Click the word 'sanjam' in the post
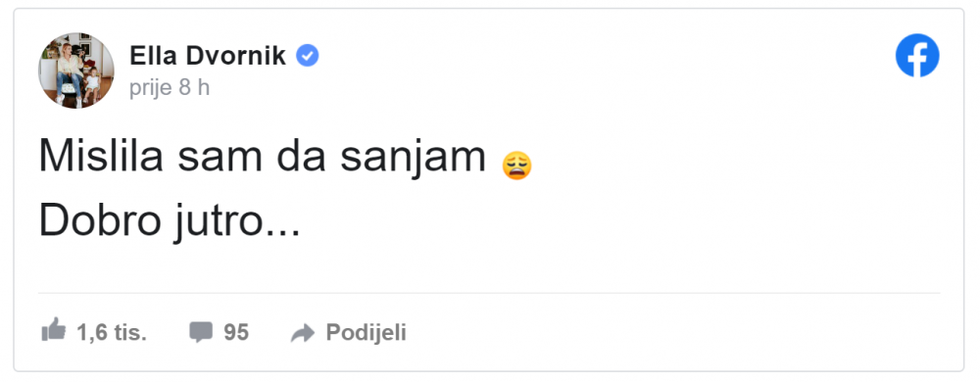 coord(414,159)
